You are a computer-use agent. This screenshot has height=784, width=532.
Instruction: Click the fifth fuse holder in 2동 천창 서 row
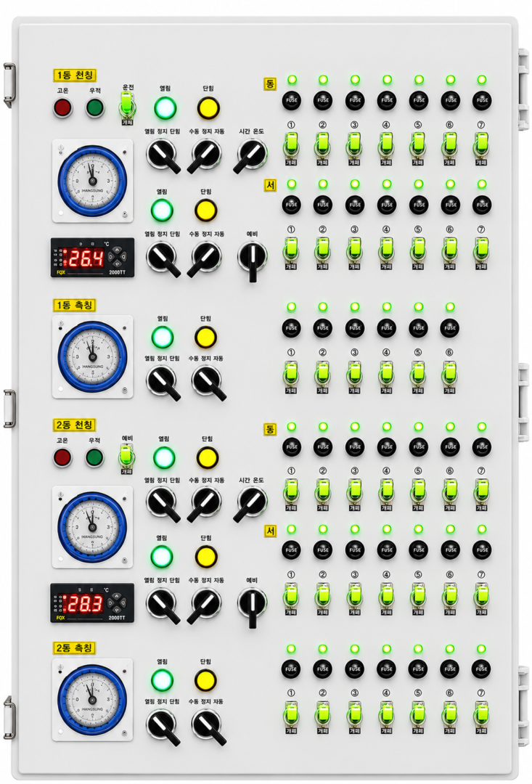pyautogui.click(x=419, y=550)
